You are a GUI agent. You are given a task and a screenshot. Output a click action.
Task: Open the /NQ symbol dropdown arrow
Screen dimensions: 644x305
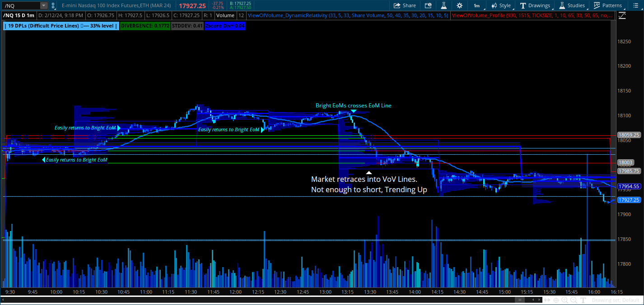tap(43, 5)
